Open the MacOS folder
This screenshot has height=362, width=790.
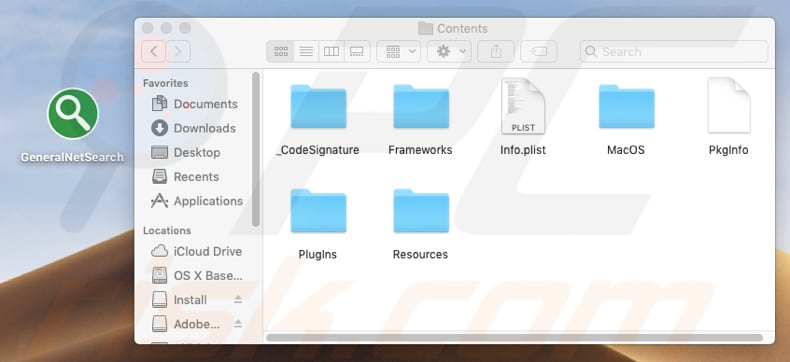[x=626, y=106]
